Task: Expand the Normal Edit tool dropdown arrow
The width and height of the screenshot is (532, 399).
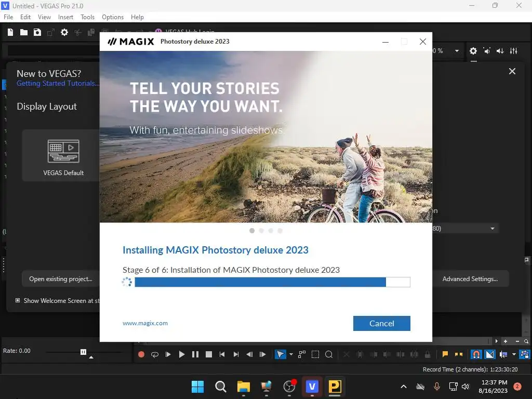Action: point(291,354)
